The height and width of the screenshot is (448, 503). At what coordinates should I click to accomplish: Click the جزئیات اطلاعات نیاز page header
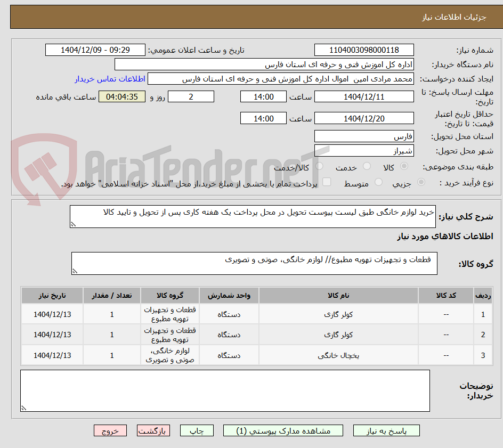tap(454, 17)
